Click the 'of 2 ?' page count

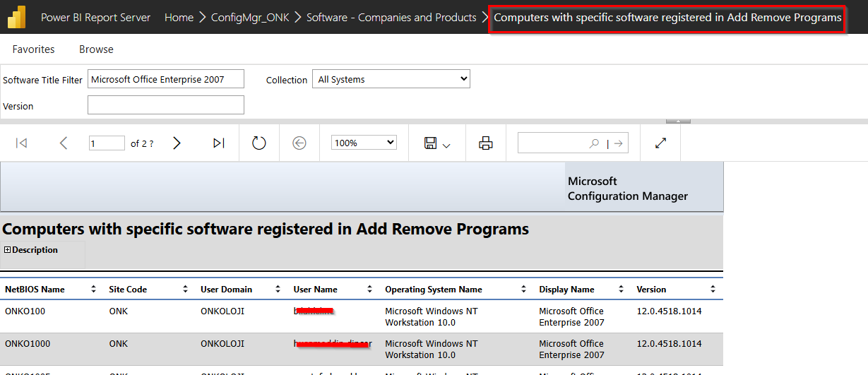coord(142,143)
